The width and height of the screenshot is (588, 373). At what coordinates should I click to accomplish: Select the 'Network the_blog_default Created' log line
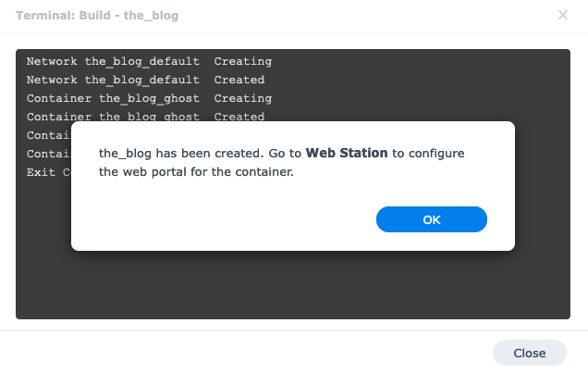tap(145, 80)
